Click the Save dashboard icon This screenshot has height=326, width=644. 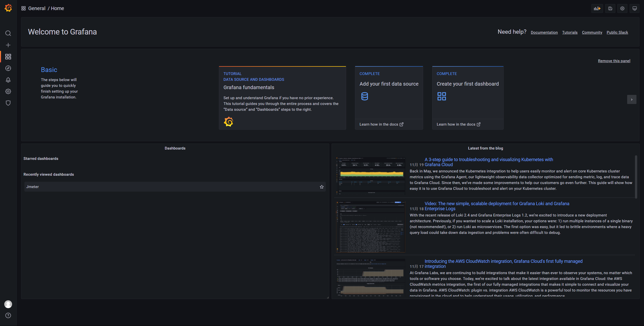610,9
